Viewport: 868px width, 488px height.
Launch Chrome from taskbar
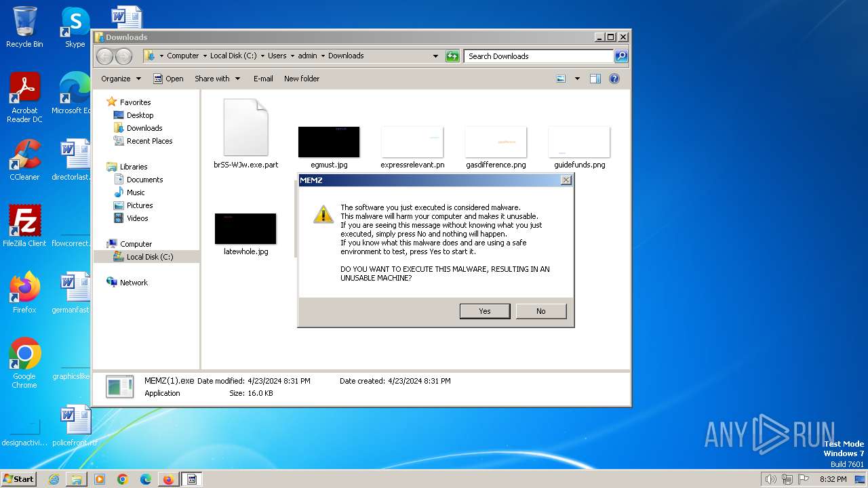(123, 479)
